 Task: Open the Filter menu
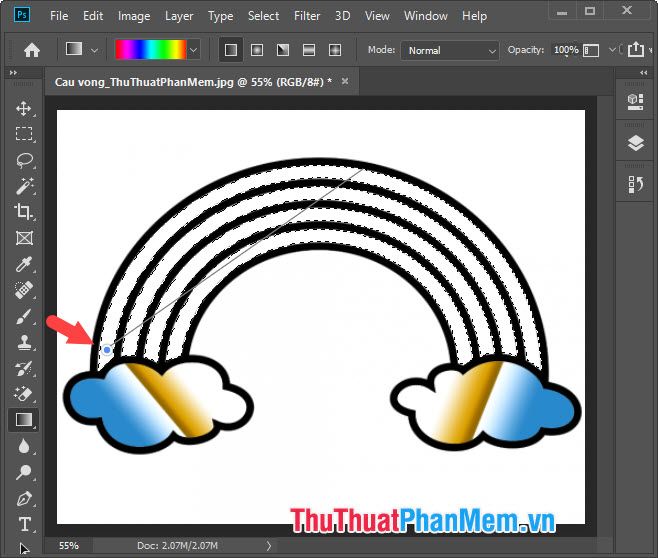tap(307, 16)
